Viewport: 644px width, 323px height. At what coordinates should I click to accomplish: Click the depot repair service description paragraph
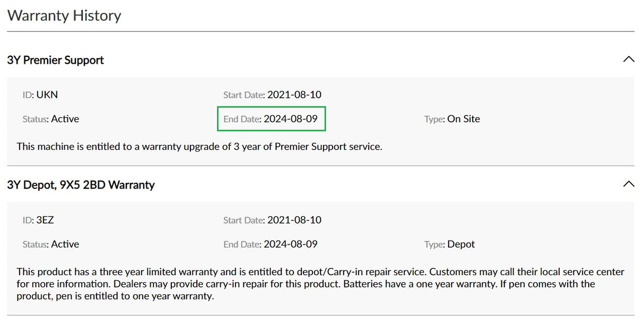(x=318, y=284)
